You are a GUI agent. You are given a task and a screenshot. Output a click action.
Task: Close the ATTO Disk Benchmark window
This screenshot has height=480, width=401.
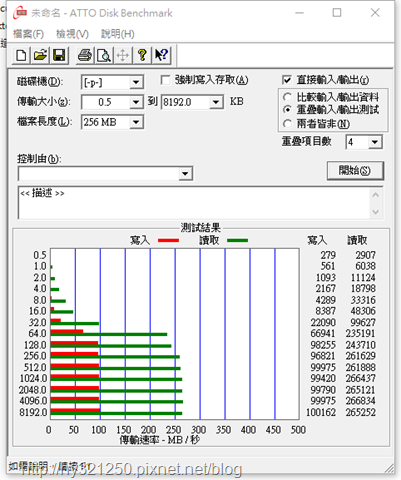[x=375, y=13]
